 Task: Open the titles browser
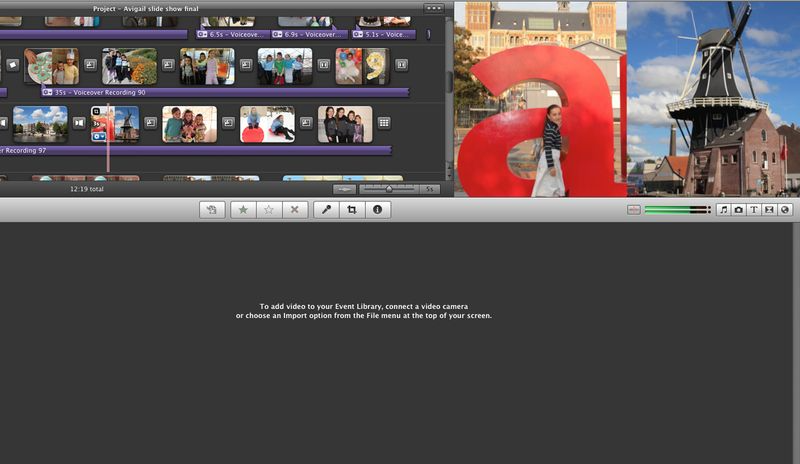point(754,210)
